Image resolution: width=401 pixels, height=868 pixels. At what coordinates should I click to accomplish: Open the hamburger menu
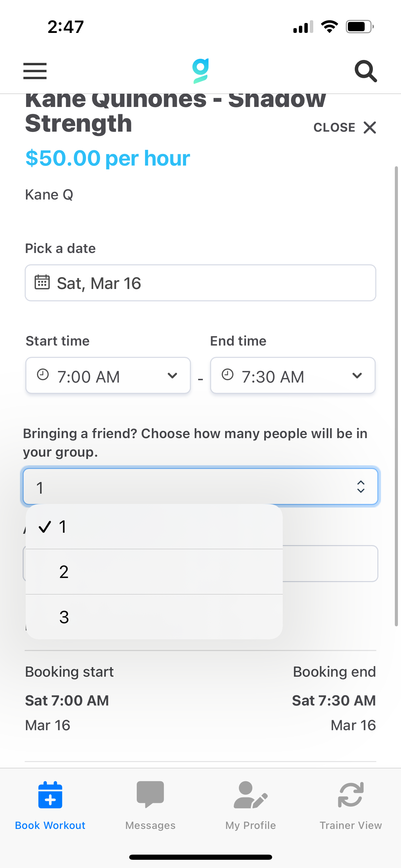click(x=35, y=71)
